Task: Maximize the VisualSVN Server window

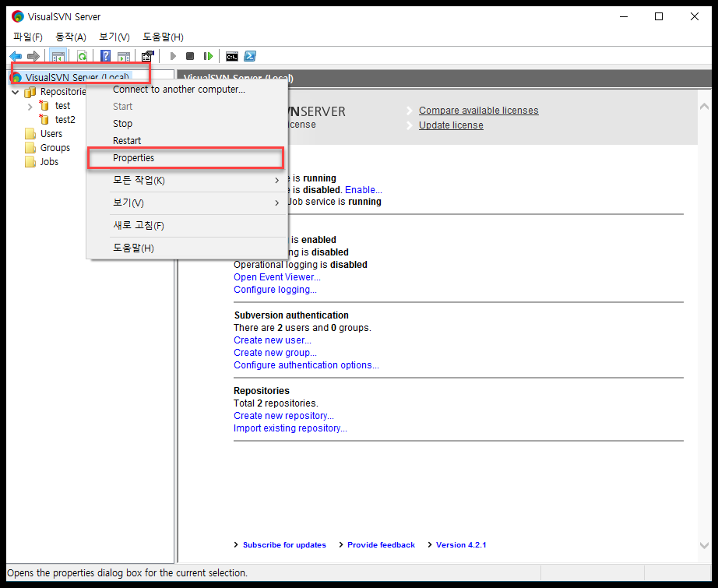Action: (x=659, y=17)
